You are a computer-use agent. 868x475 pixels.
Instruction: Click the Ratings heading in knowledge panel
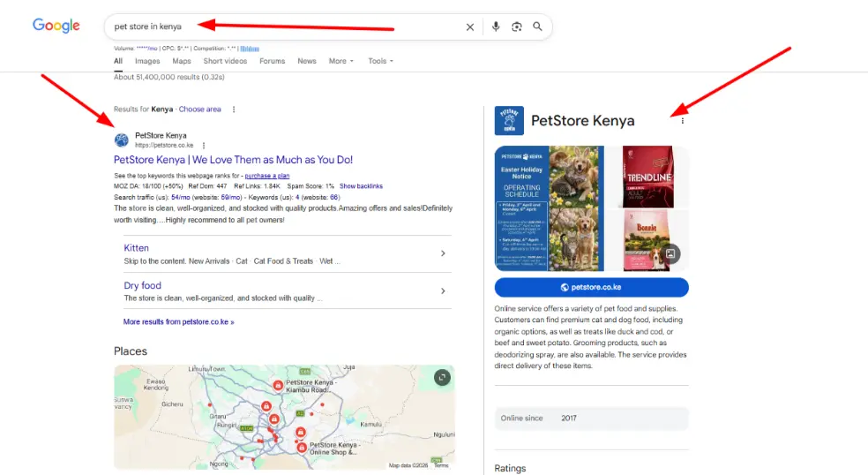pyautogui.click(x=510, y=468)
